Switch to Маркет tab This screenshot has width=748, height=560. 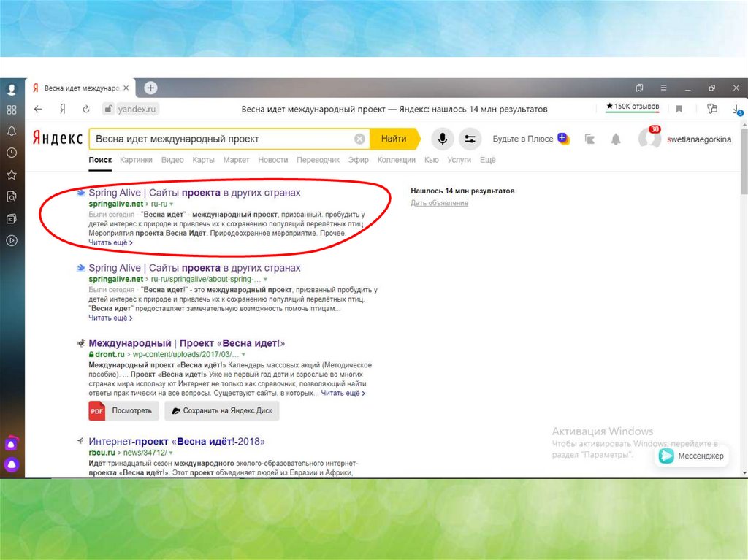click(x=236, y=160)
